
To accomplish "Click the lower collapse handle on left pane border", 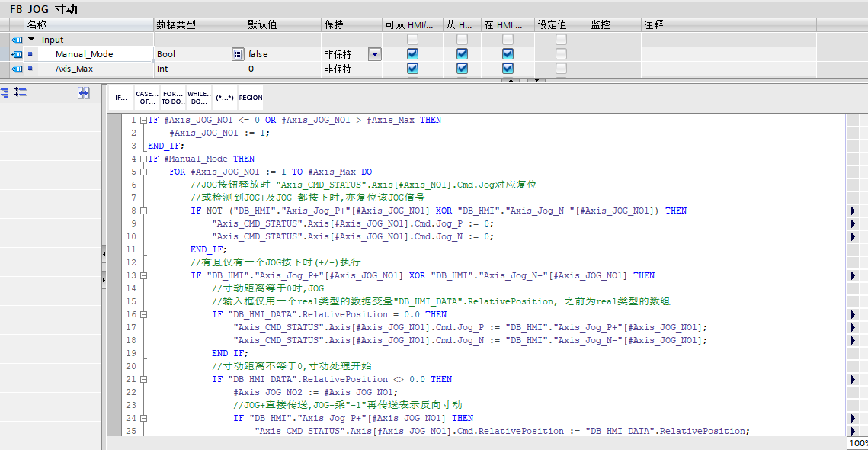I will coord(104,281).
